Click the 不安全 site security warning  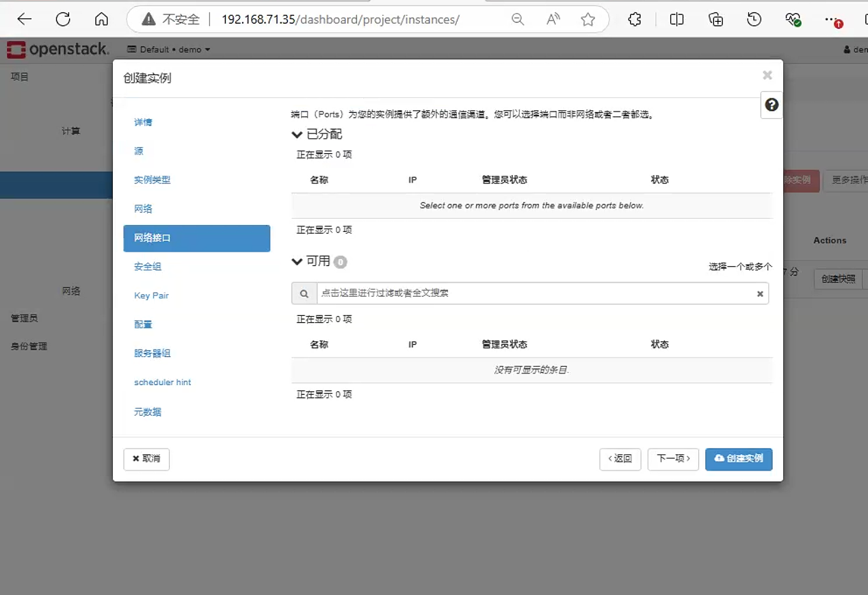[x=171, y=20]
